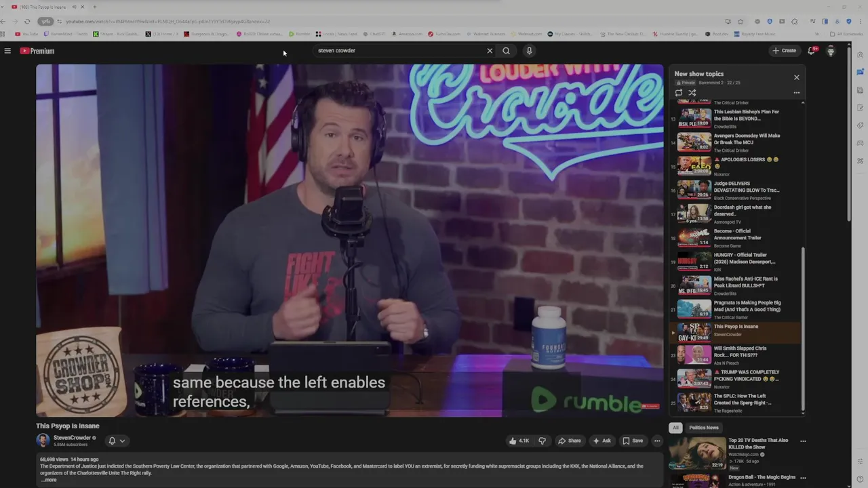Viewport: 868px width, 488px height.
Task: Play 'This Lesbian Bishop's Plan' playlist video
Action: point(736,119)
